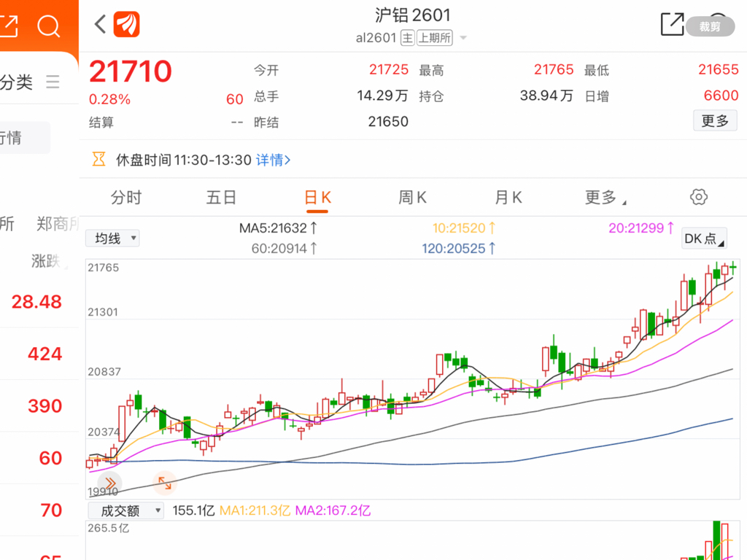Click the 更多 button under 日增
Viewport: 747px width, 560px height.
pyautogui.click(x=715, y=121)
